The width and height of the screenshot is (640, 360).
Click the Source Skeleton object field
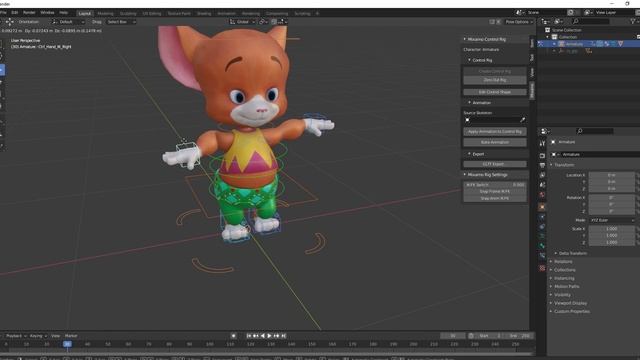491,120
